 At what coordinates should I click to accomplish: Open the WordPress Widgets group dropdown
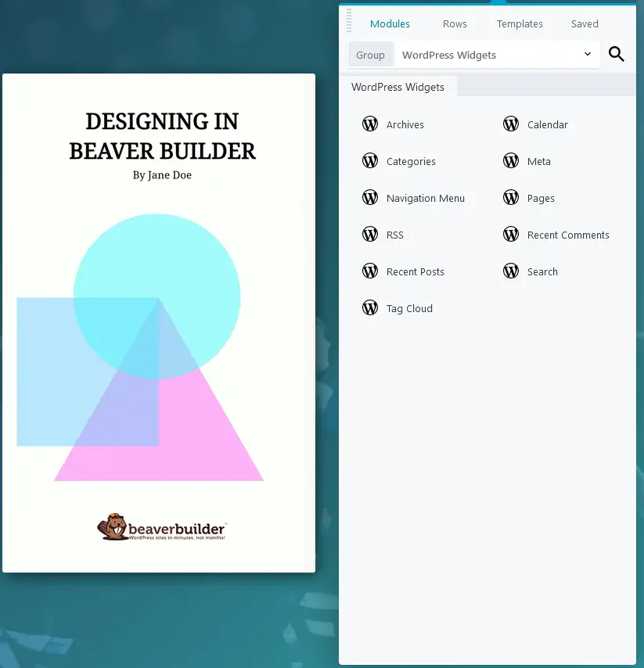[x=497, y=55]
